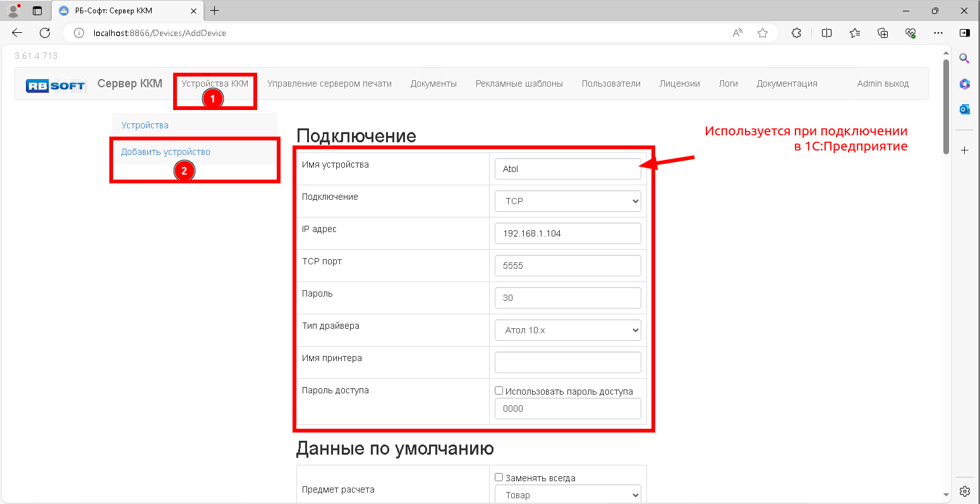Click scrollbar down arrow
The image size is (980, 504).
pos(946,495)
